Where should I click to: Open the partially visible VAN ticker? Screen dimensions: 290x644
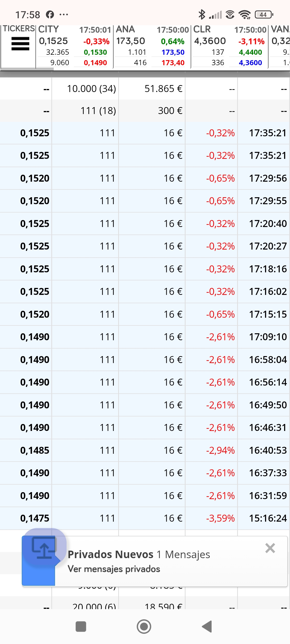[280, 46]
